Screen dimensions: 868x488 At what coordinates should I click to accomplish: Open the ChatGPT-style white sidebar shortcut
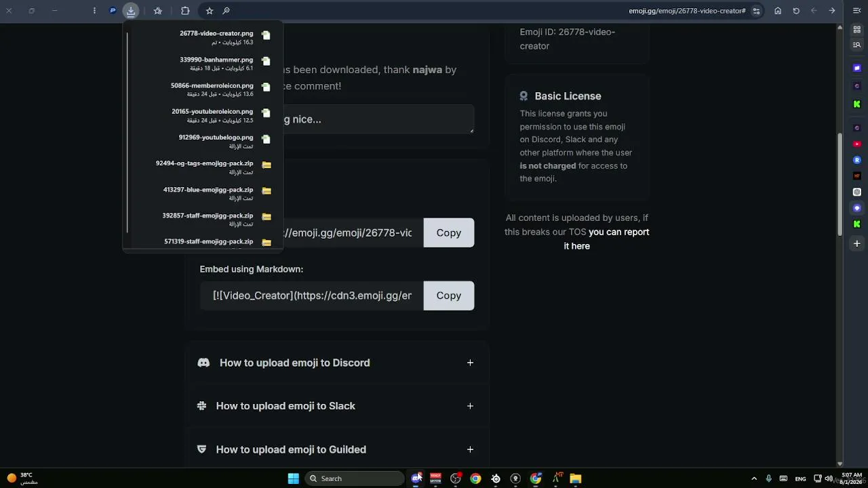coord(857,192)
